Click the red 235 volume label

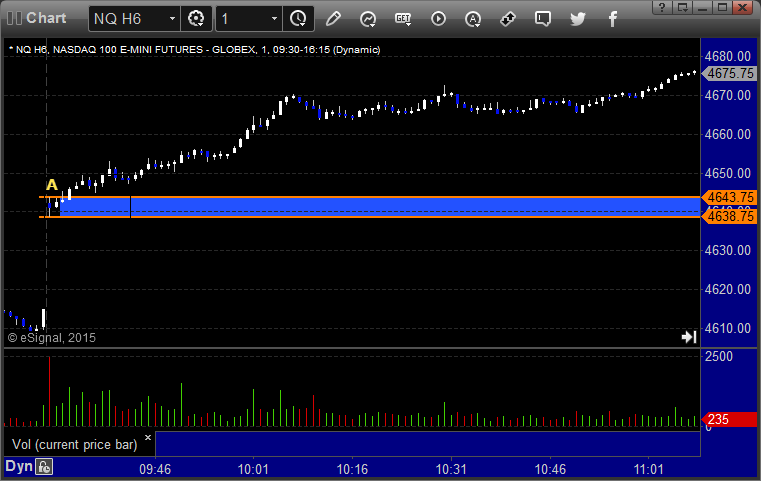(729, 419)
